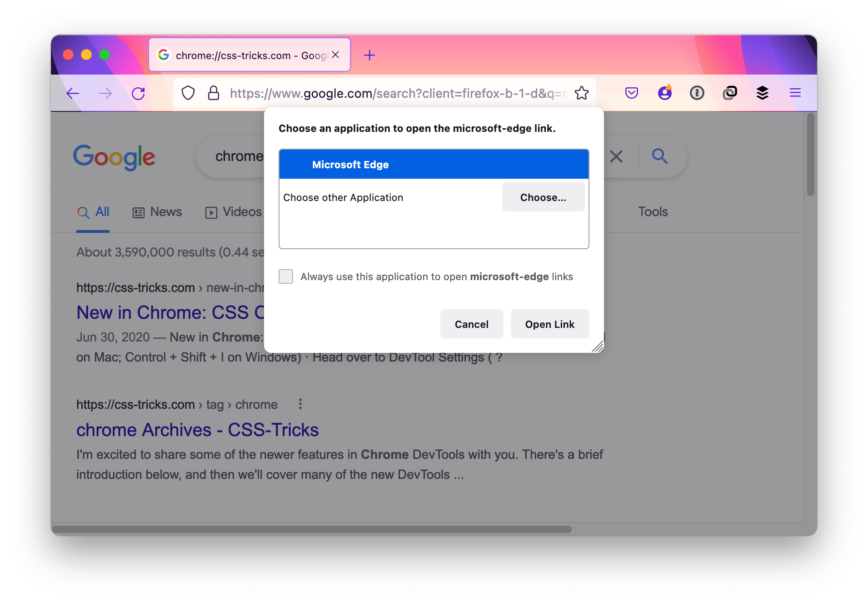Click the Google magnifier search button
868x603 pixels.
(660, 156)
